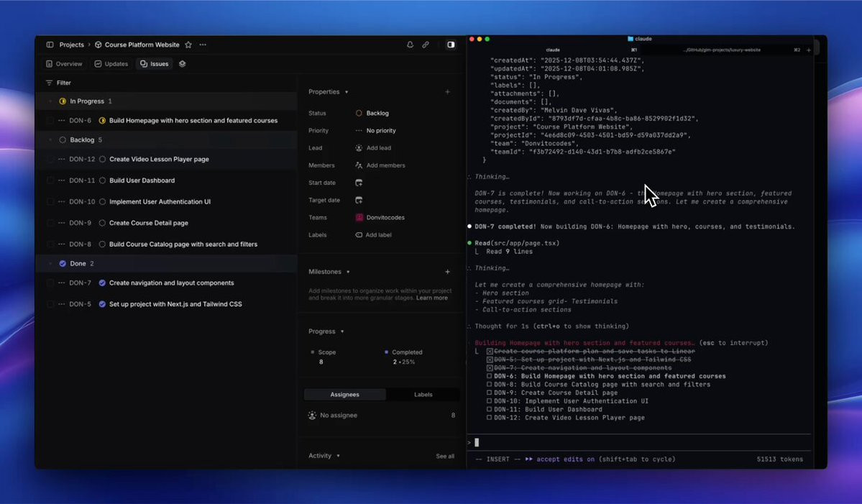
Task: Select the checkbox for issue DON-6
Action: pyautogui.click(x=50, y=120)
